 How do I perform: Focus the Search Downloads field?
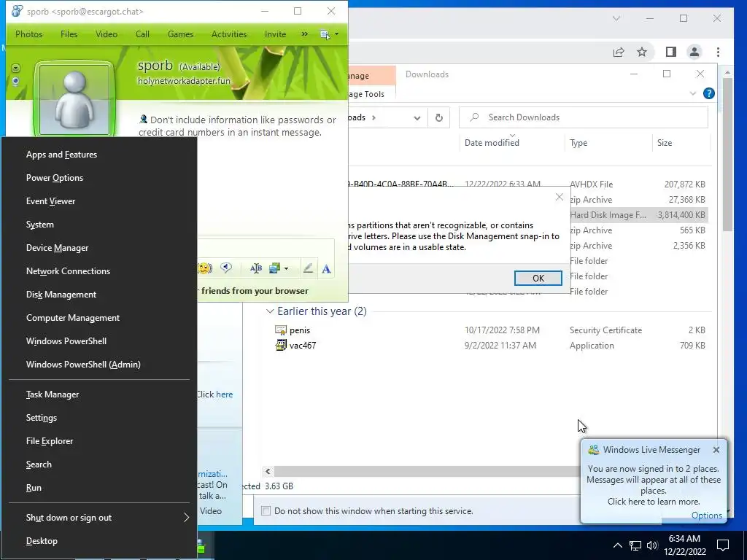pyautogui.click(x=583, y=117)
